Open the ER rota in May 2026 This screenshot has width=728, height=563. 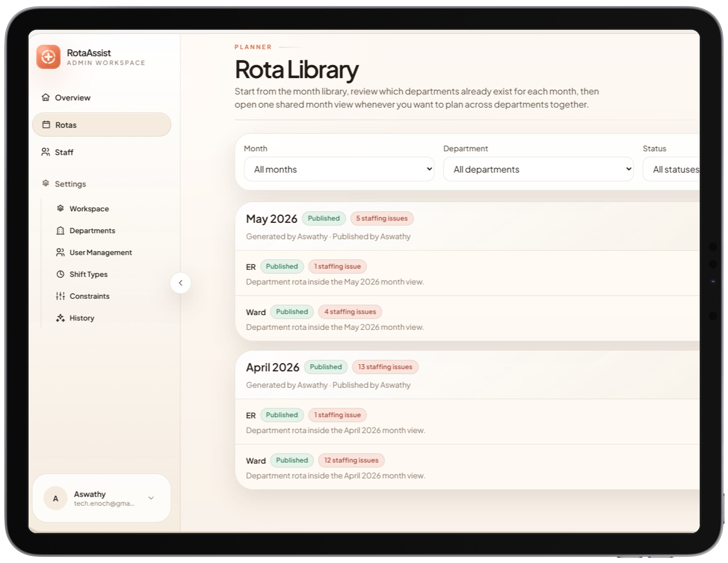coord(467,273)
